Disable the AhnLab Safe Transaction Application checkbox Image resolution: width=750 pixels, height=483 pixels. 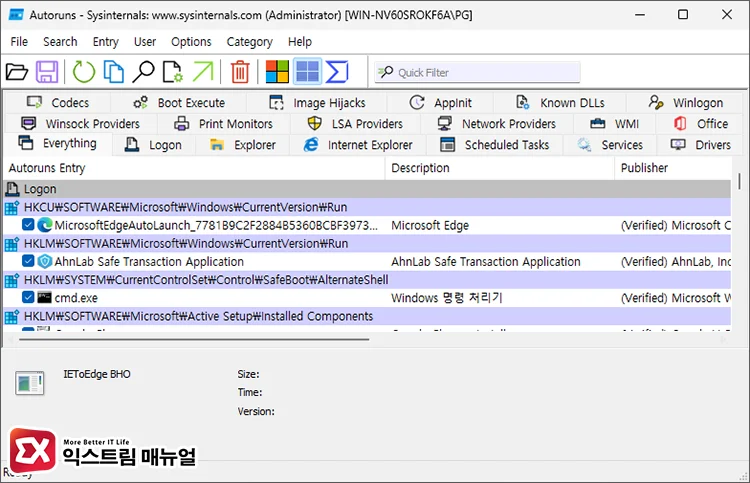pos(28,262)
